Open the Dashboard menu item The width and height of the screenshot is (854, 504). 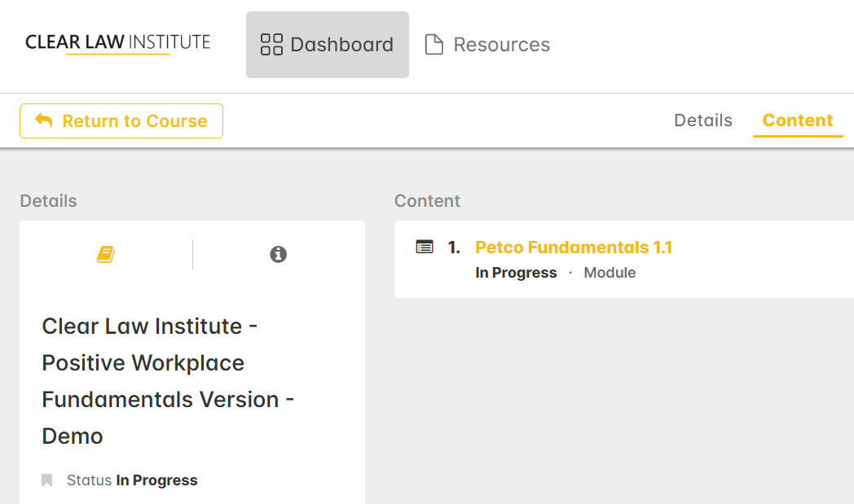click(x=328, y=45)
